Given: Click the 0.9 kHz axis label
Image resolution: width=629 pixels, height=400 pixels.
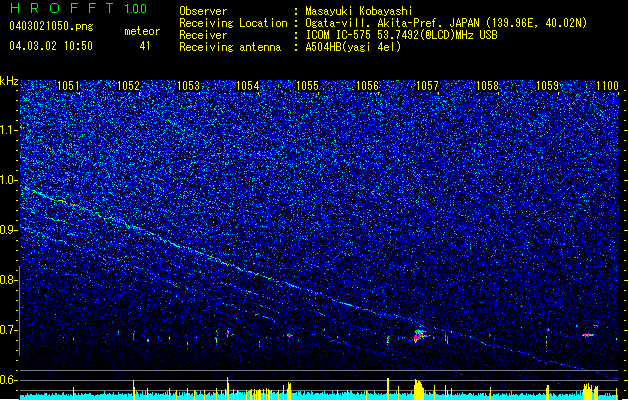Looking at the screenshot, I should 9,230.
